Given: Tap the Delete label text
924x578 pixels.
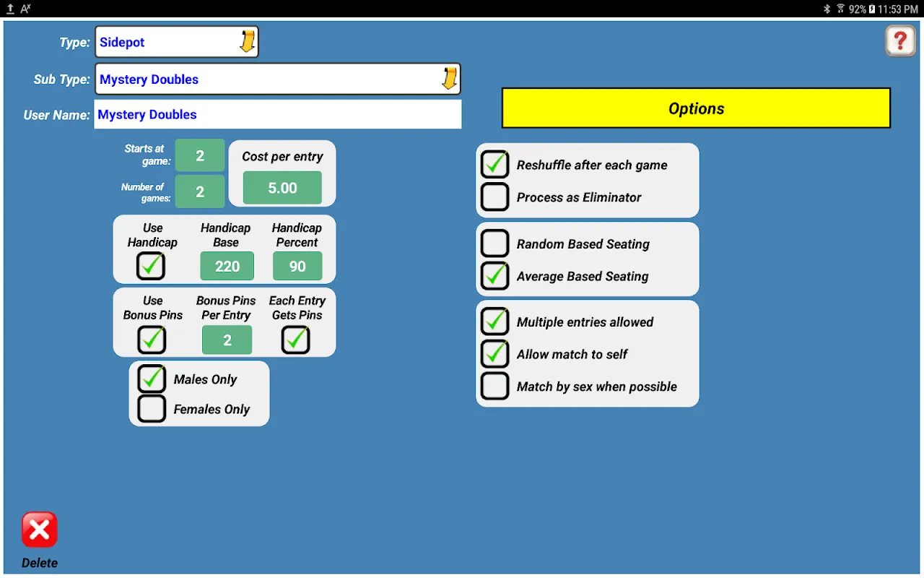Looking at the screenshot, I should (x=40, y=563).
